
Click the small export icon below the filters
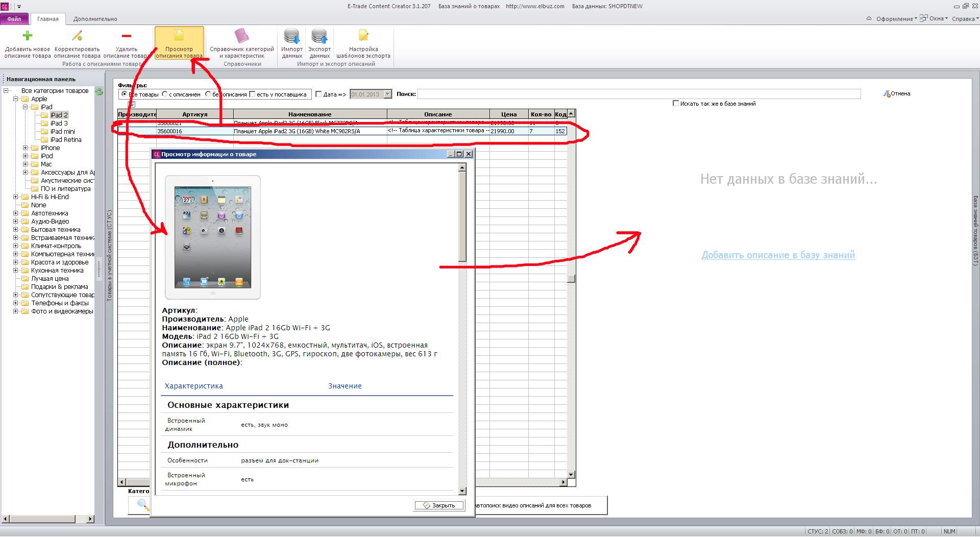[x=131, y=104]
